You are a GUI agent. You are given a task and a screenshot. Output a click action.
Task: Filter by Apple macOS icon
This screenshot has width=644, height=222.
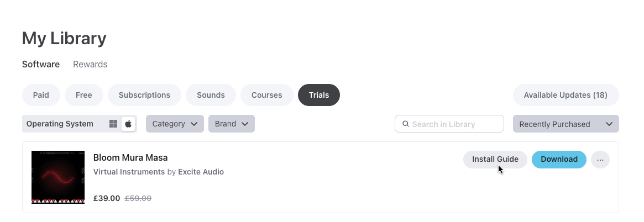[x=128, y=124]
